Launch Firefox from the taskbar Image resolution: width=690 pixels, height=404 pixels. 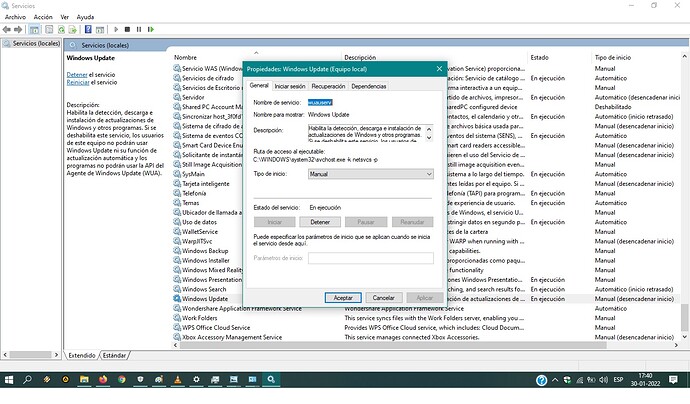(103, 379)
